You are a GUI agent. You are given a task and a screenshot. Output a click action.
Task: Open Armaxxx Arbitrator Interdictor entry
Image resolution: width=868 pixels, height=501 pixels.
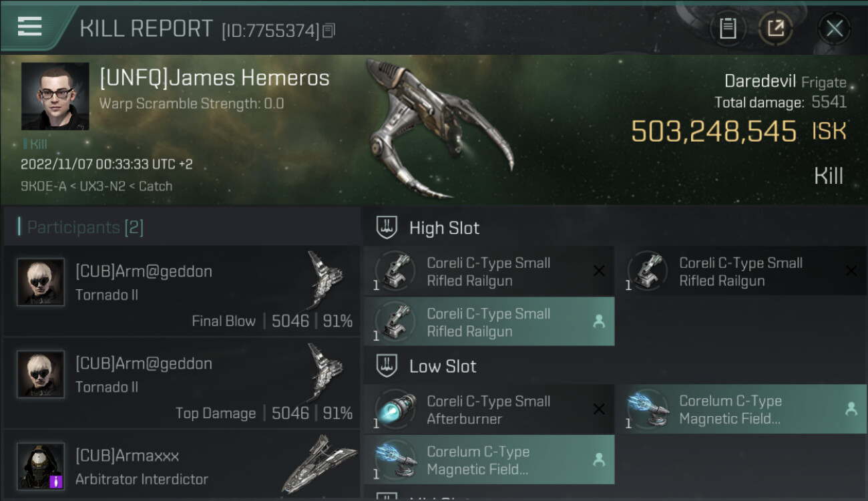pos(182,465)
